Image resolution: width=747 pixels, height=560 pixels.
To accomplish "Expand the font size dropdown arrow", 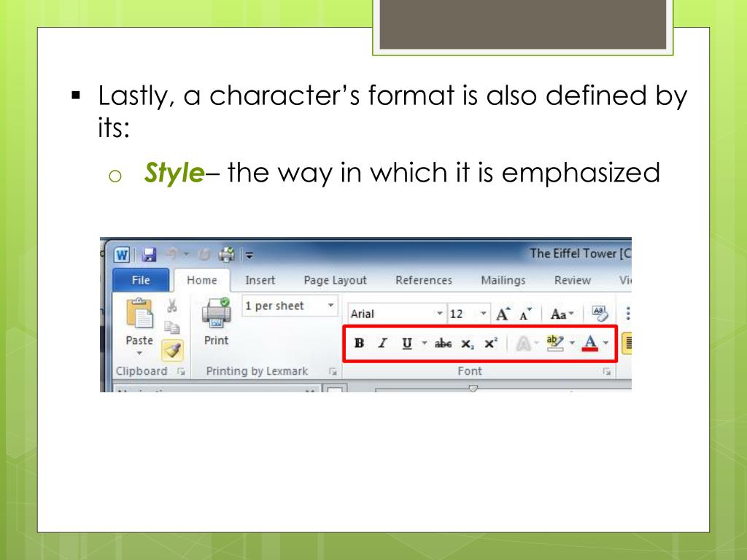I will click(484, 314).
